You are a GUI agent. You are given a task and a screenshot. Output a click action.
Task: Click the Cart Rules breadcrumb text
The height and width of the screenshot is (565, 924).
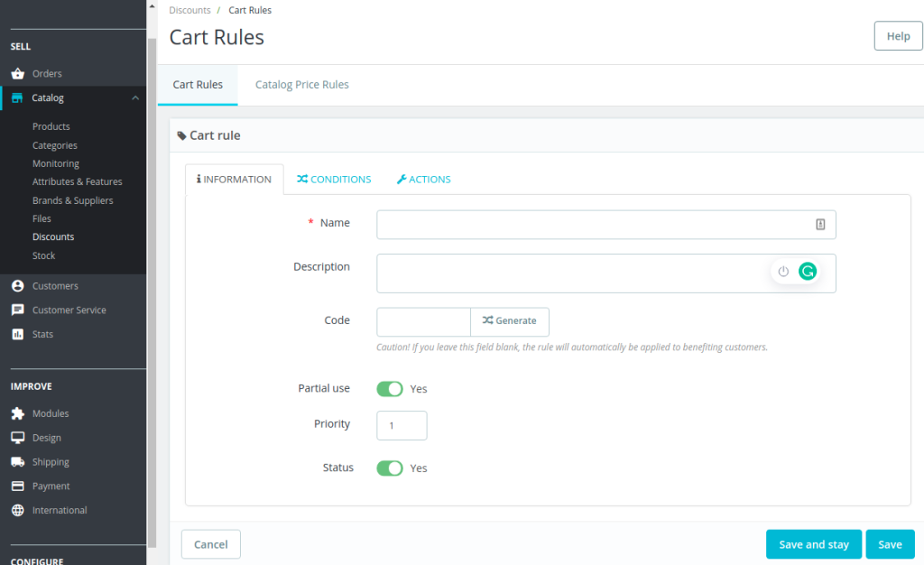click(250, 10)
